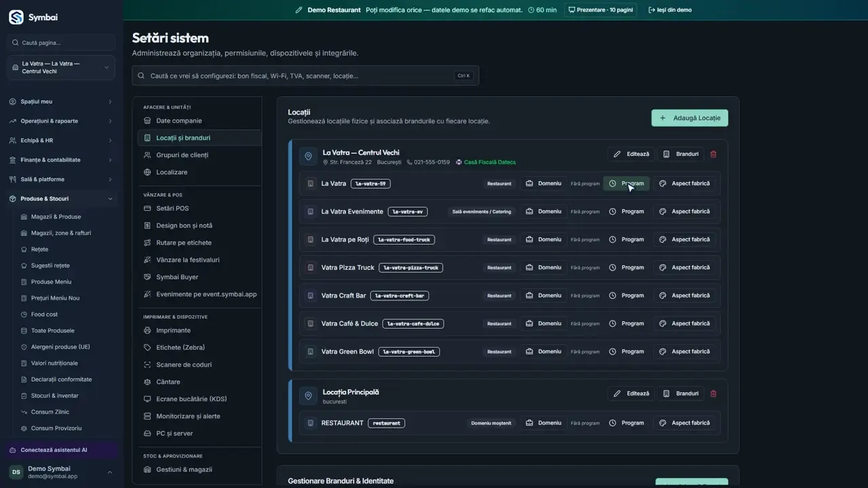Open Domeniu for Vatra Pizza Truck
The height and width of the screenshot is (488, 868).
coord(544,268)
